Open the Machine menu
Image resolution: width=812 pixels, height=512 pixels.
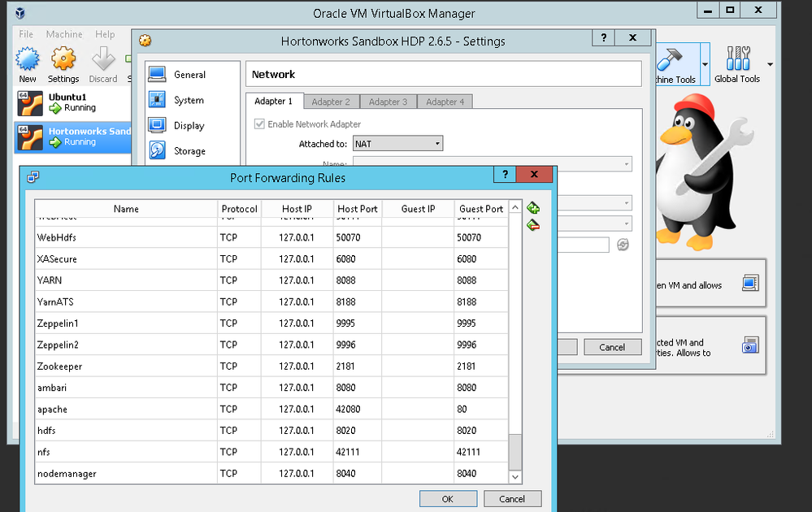(x=64, y=34)
